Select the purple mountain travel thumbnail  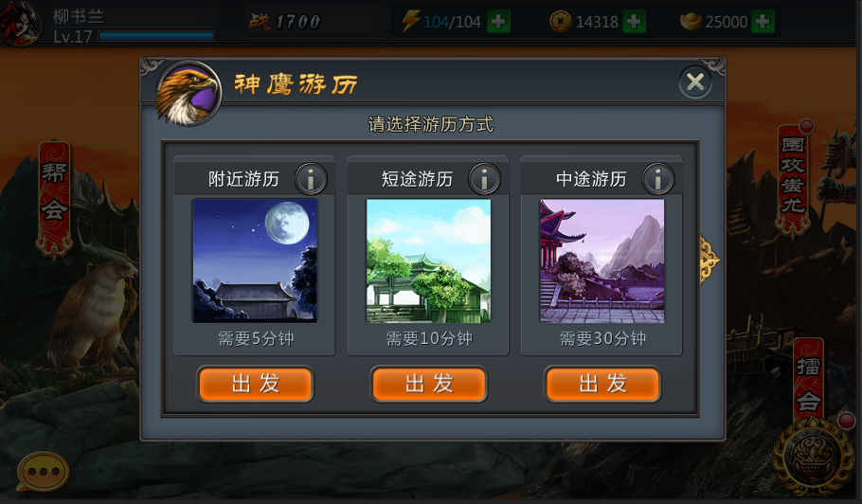tap(602, 261)
